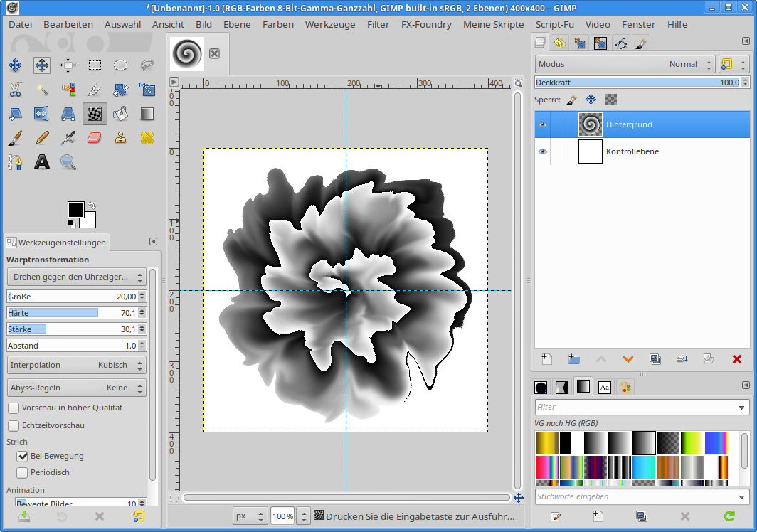Activate the Text tool
This screenshot has height=532, width=757.
tap(42, 162)
